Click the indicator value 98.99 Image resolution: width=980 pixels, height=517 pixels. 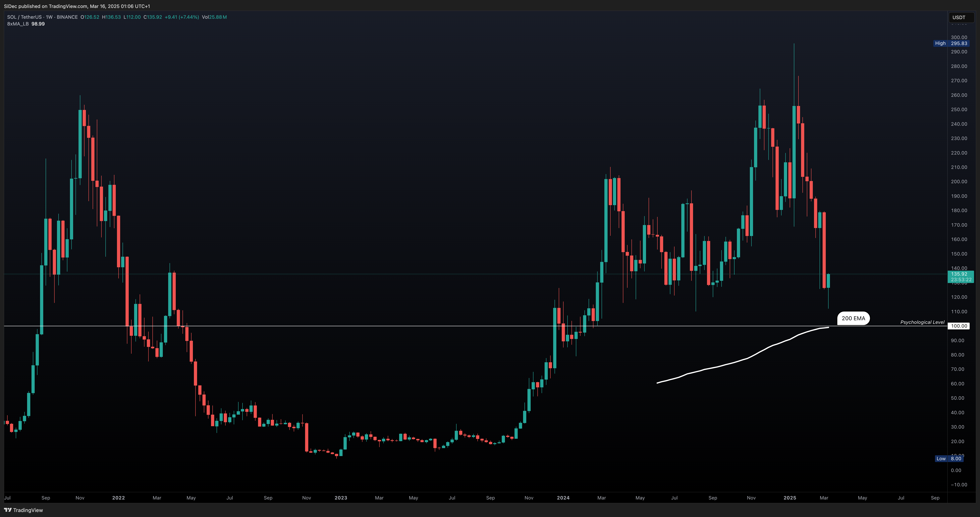coord(38,24)
